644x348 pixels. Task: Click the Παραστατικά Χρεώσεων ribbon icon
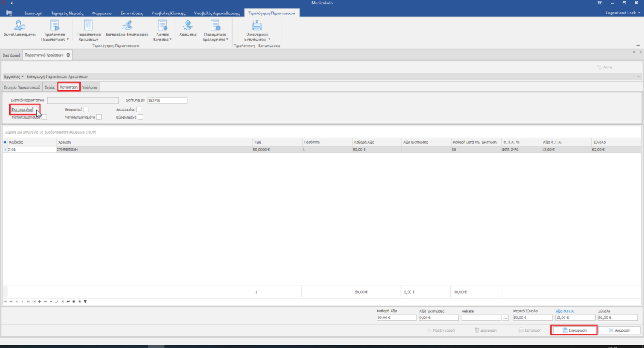[88, 30]
